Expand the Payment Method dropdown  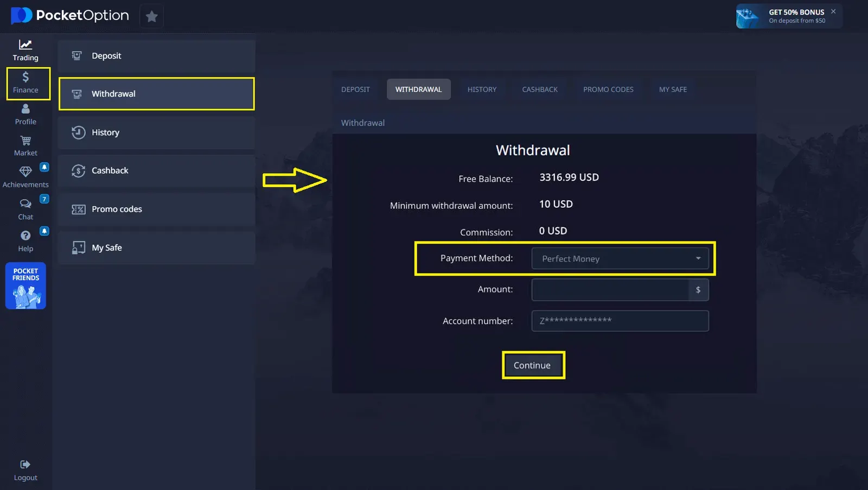click(620, 259)
